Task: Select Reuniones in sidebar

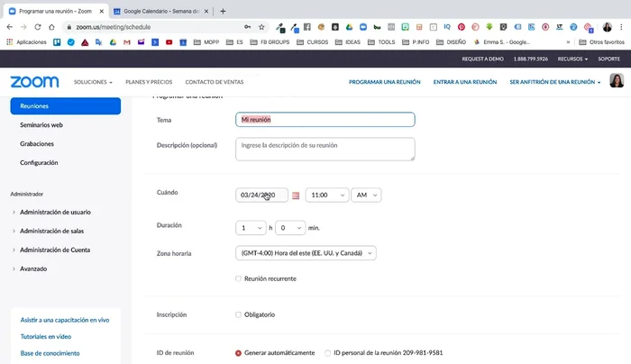Action: click(x=66, y=105)
